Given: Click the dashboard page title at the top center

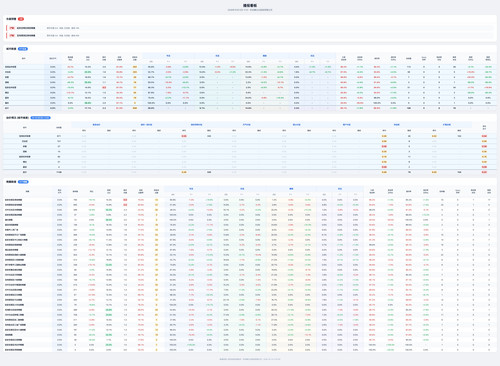Looking at the screenshot, I should pyautogui.click(x=250, y=6).
